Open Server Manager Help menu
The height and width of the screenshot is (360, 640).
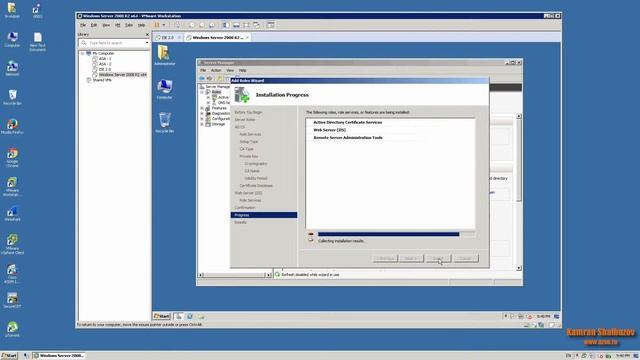pyautogui.click(x=242, y=71)
